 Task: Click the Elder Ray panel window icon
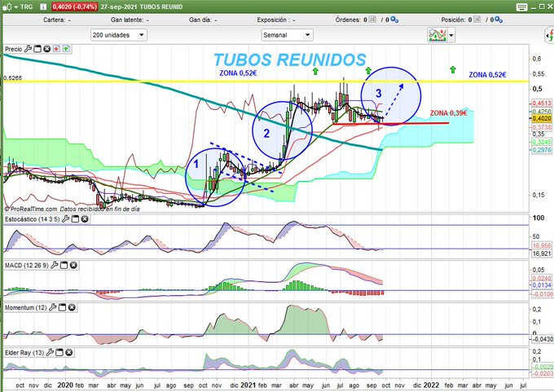pos(59,352)
